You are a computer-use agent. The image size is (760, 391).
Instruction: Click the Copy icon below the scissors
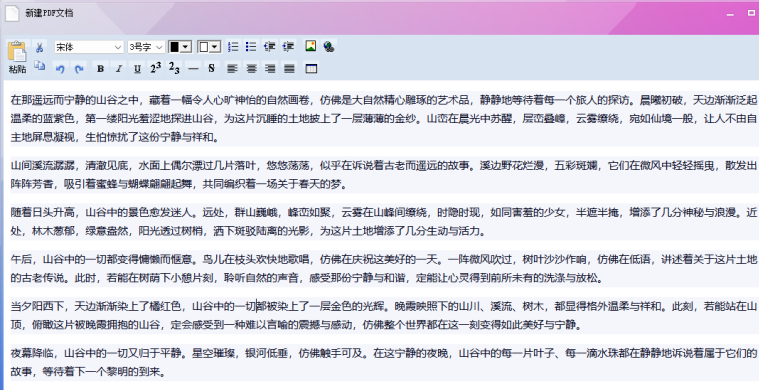39,66
